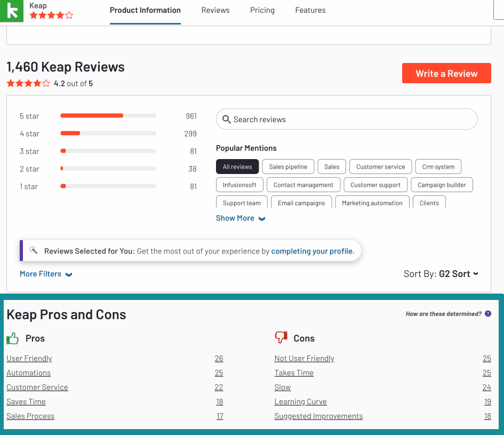Click the question mark help icon
The height and width of the screenshot is (435, 504).
click(x=488, y=314)
